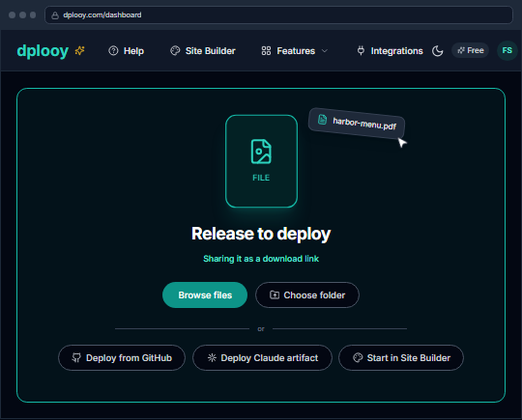This screenshot has height=420, width=522.
Task: Click 'Sharing it as a download link' text
Action: 261,259
